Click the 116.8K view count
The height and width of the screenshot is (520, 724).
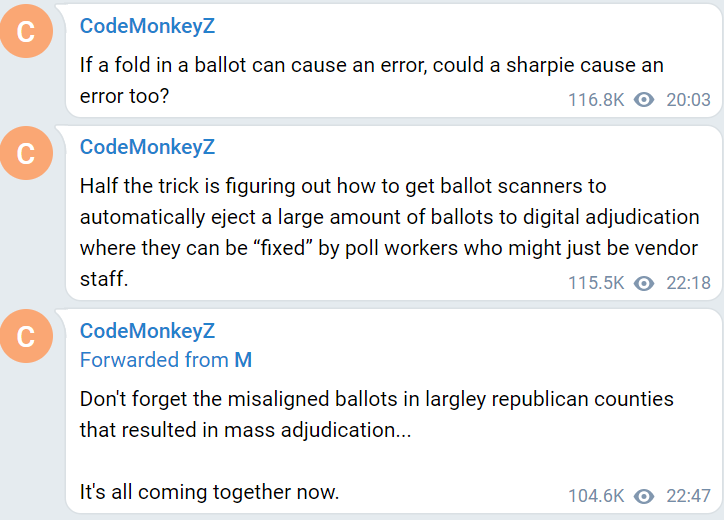point(596,99)
